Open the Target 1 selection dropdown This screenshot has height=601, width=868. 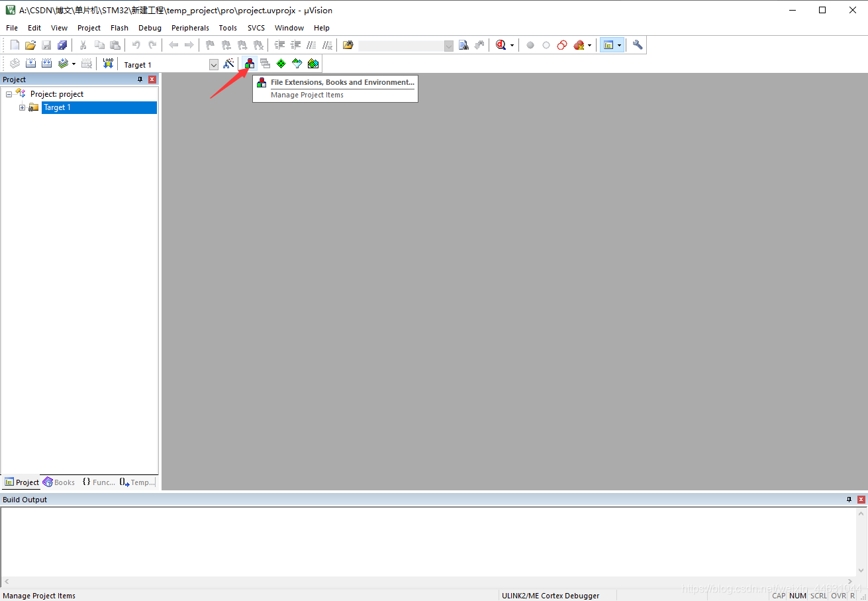tap(214, 65)
